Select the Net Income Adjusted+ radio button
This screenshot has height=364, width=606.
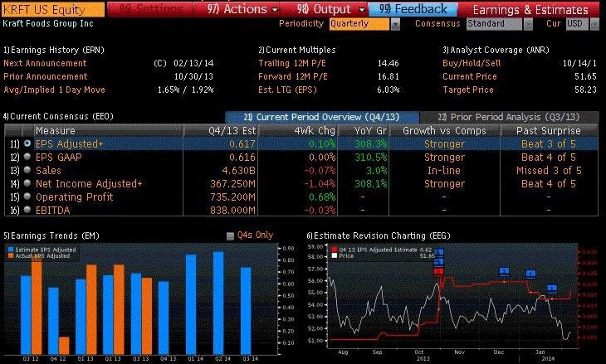point(27,183)
